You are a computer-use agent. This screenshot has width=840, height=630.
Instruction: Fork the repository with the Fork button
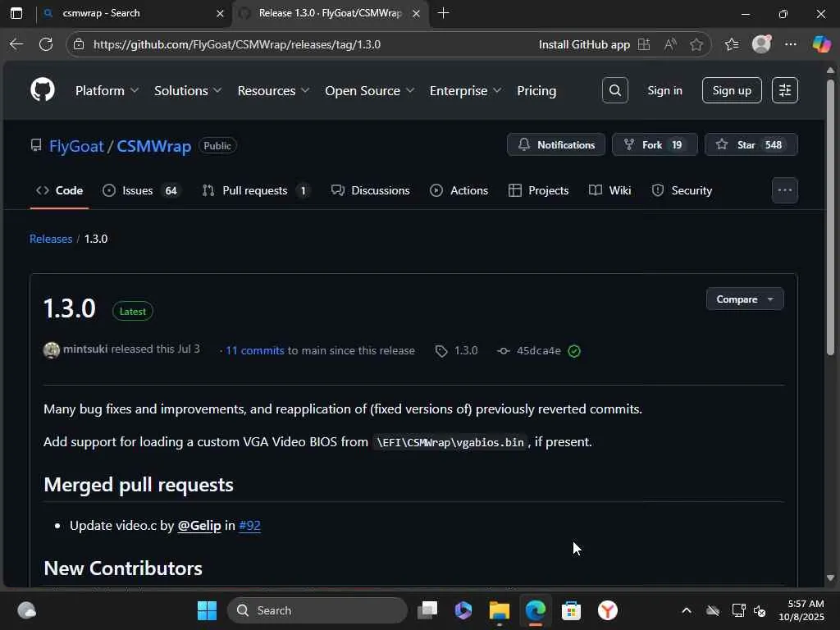(x=655, y=144)
